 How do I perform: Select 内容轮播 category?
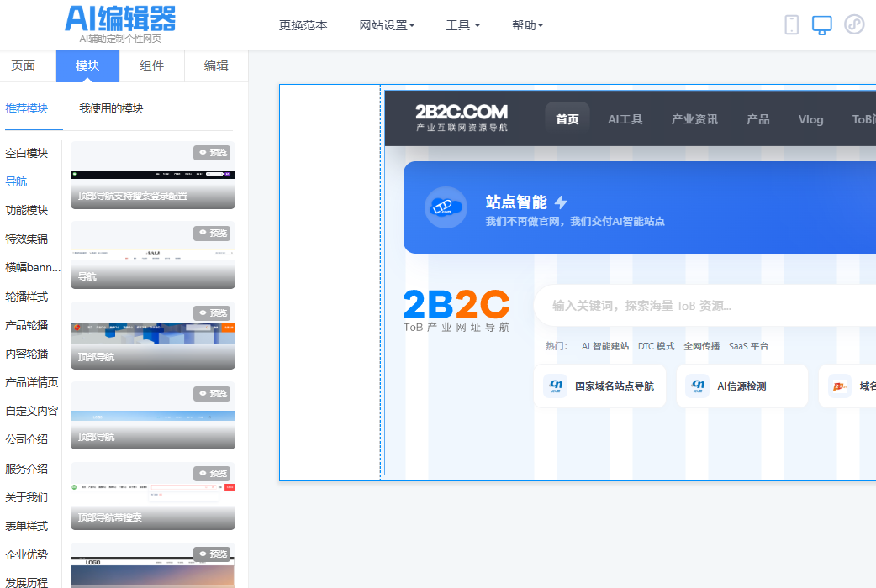(x=27, y=354)
